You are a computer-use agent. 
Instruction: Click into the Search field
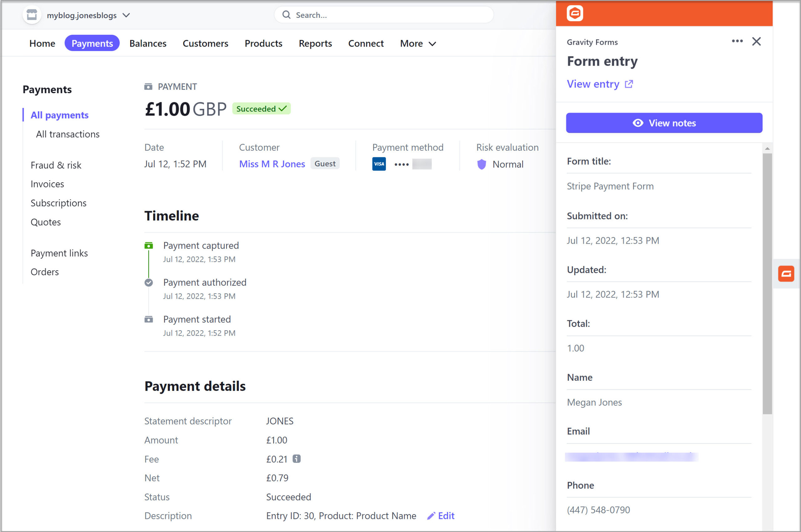tap(384, 15)
